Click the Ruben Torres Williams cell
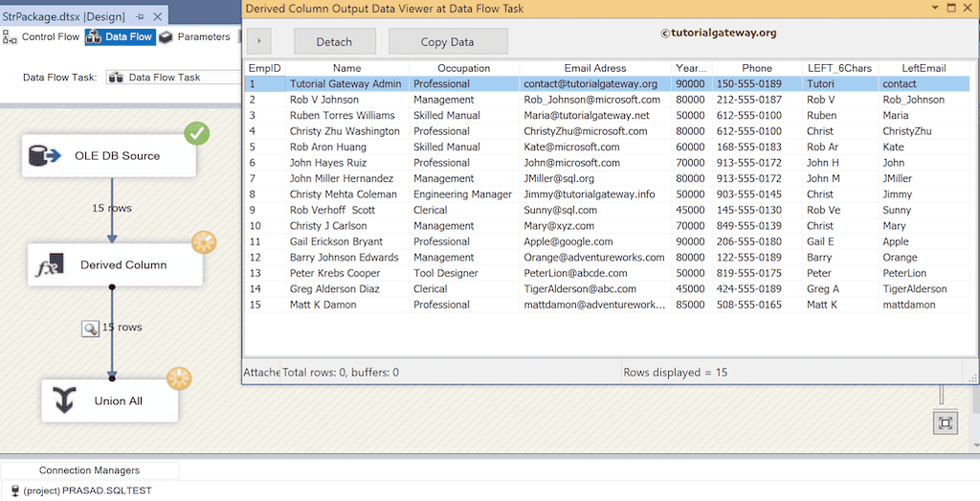This screenshot has height=501, width=980. 345,115
